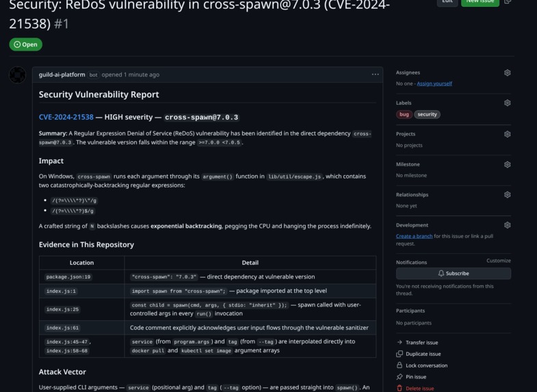The height and width of the screenshot is (392, 537).
Task: Click the '>=7.0.0 <7.0.5' version range
Action: 219,142
